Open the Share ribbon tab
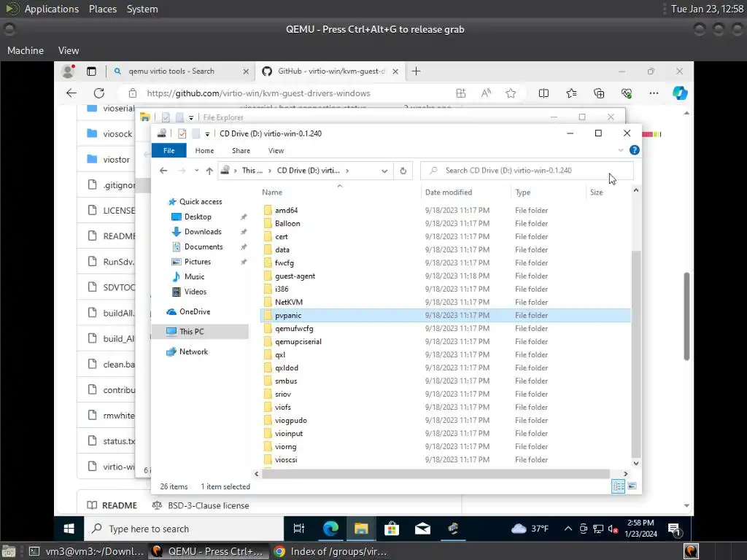747x560 pixels. 241,150
